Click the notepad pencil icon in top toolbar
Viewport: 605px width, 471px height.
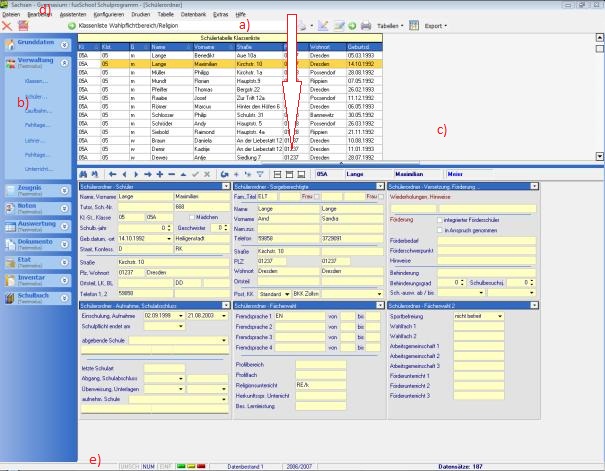click(339, 26)
